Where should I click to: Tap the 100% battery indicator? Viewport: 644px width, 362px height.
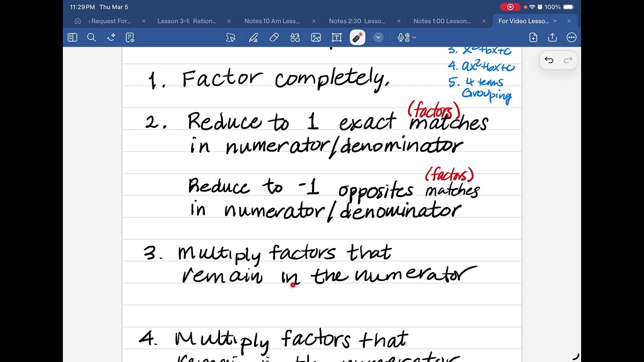(559, 7)
